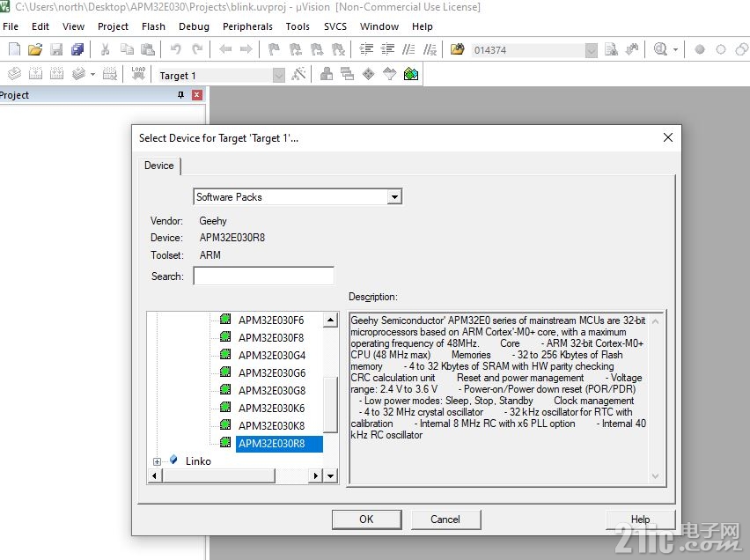Open the Flash menu
This screenshot has width=750, height=560.
tap(153, 26)
